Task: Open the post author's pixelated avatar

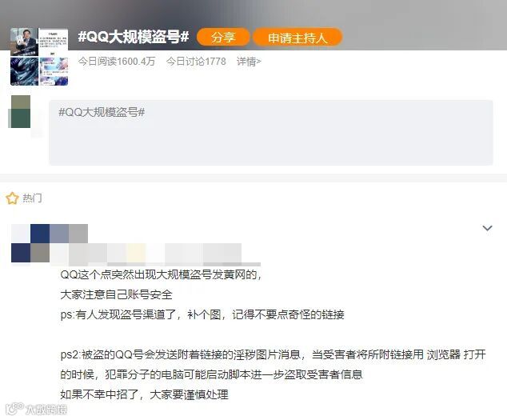Action: pyautogui.click(x=30, y=243)
